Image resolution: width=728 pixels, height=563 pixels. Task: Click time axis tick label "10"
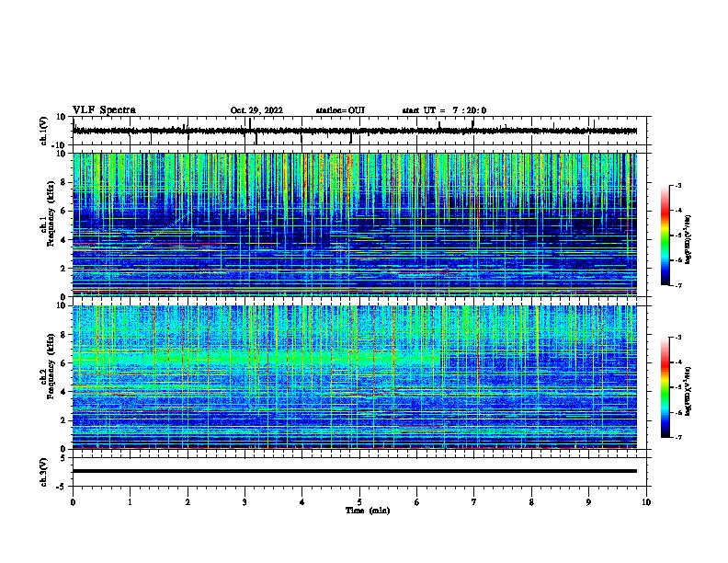pyautogui.click(x=646, y=502)
